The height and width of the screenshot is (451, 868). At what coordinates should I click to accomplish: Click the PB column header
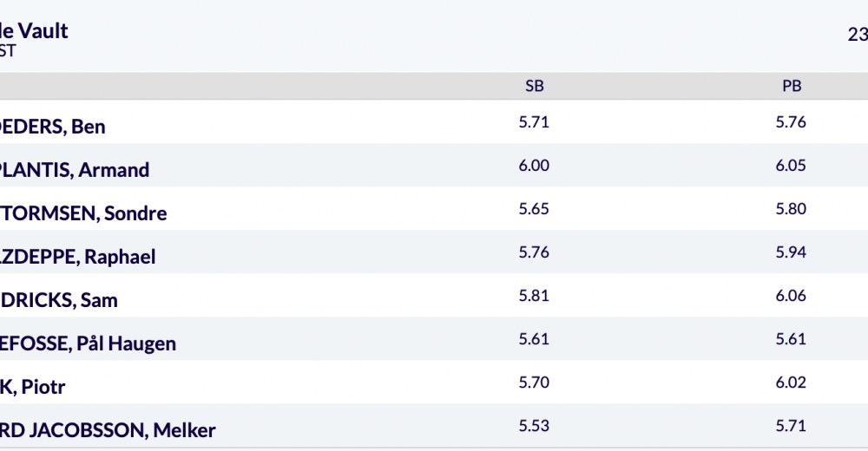792,86
